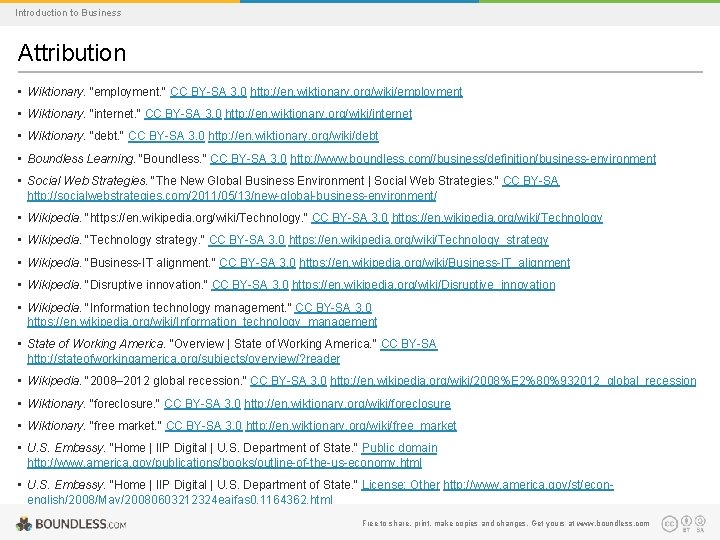Screen dimensions: 720x540
Task: Open CC BY-SA 3.0 link for Disruptive innovation entry
Action: [x=250, y=285]
